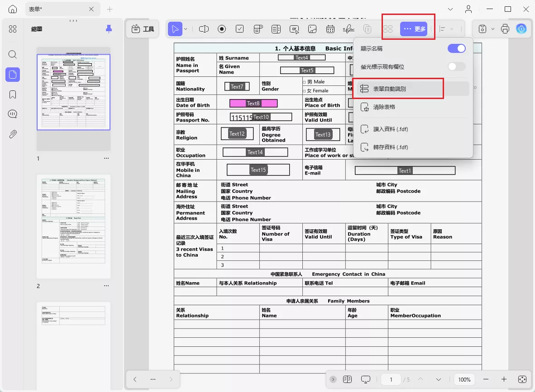
Task: Click the greyed duplicate-fields icon in the toolbar
Action: (367, 29)
